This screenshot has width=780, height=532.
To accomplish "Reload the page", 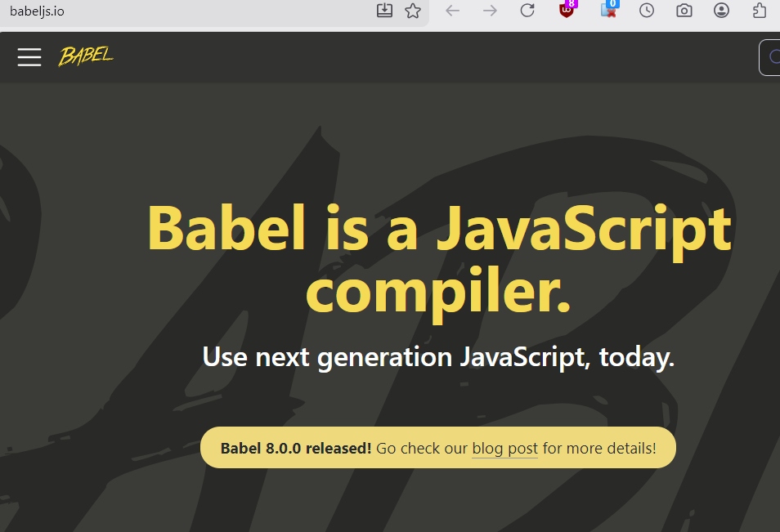I will [x=527, y=11].
